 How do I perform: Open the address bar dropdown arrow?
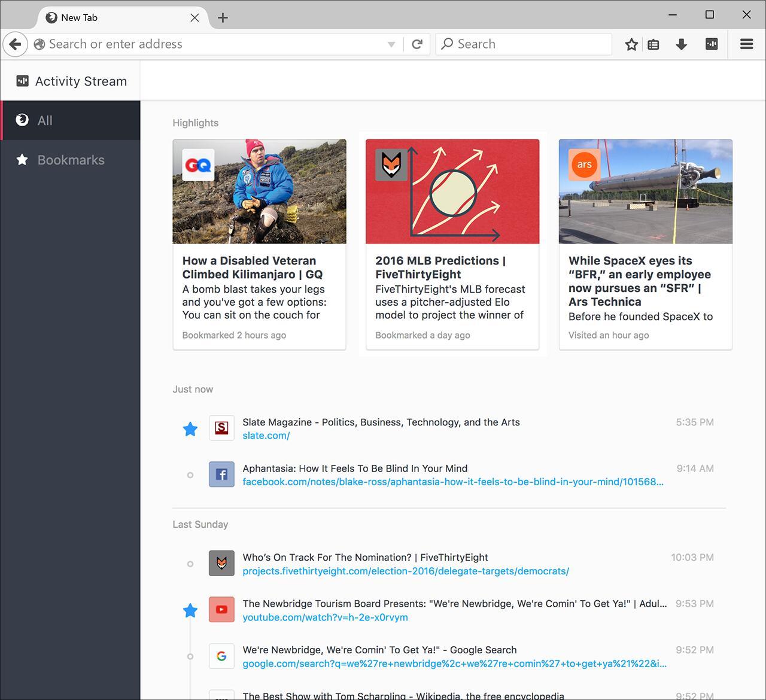click(391, 44)
